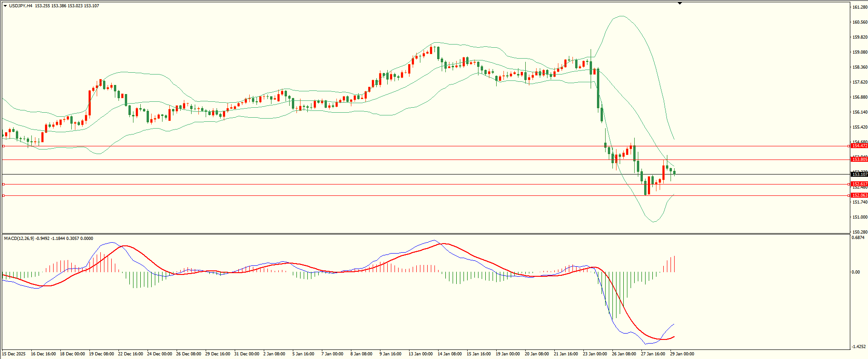Screen dimensions: 868x359
Task: Click the MACD(12,26,9) indicator label
Action: coord(19,239)
